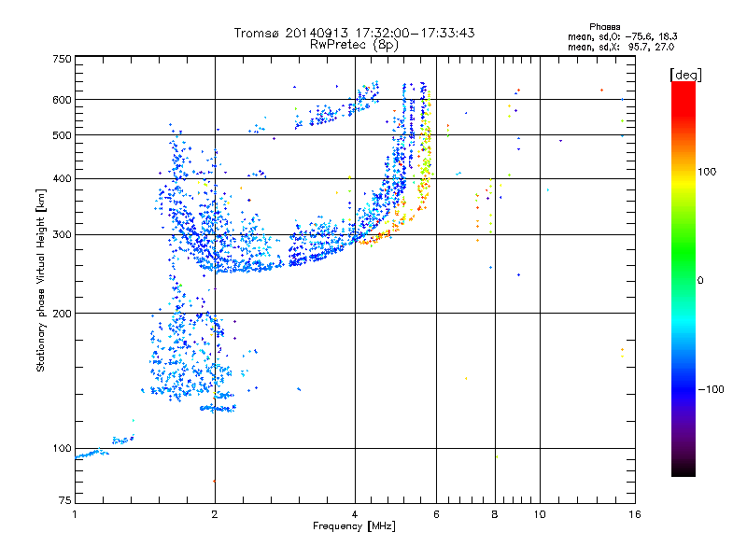
Task: Click the short trace at 120 km near 2 MHz
Action: tap(218, 408)
